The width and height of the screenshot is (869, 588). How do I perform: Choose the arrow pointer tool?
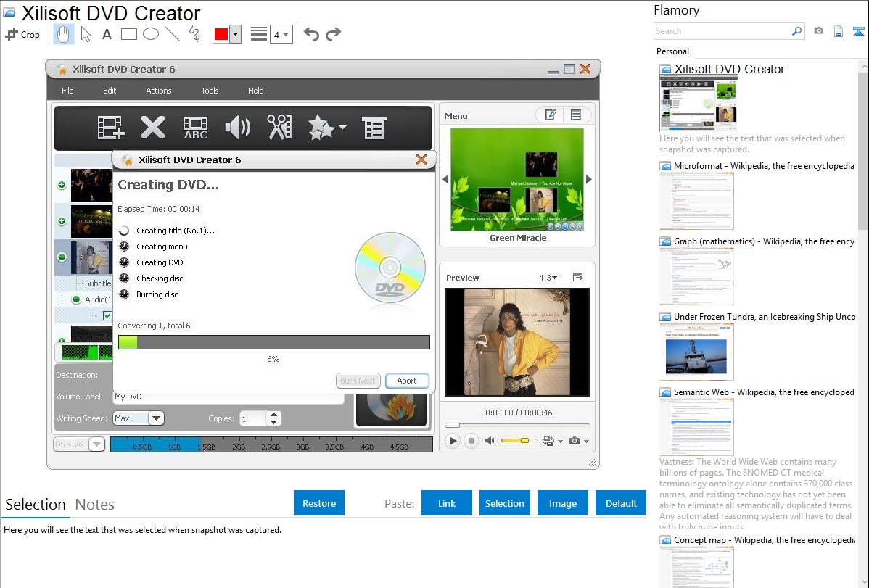tap(86, 34)
